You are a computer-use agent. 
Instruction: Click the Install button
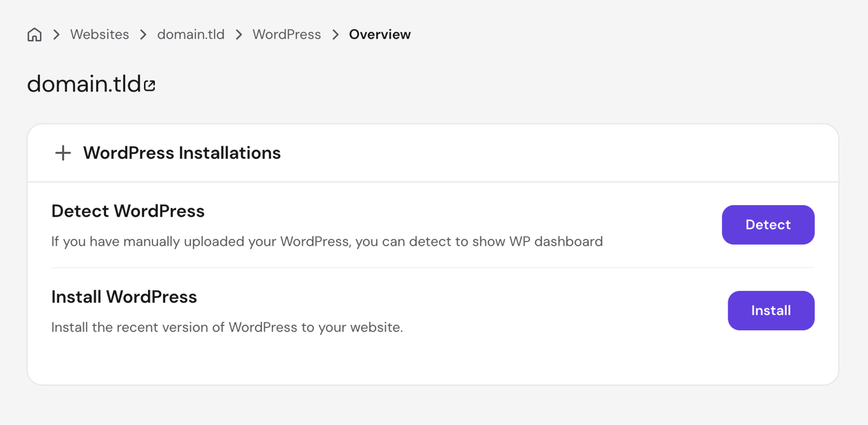[771, 311]
